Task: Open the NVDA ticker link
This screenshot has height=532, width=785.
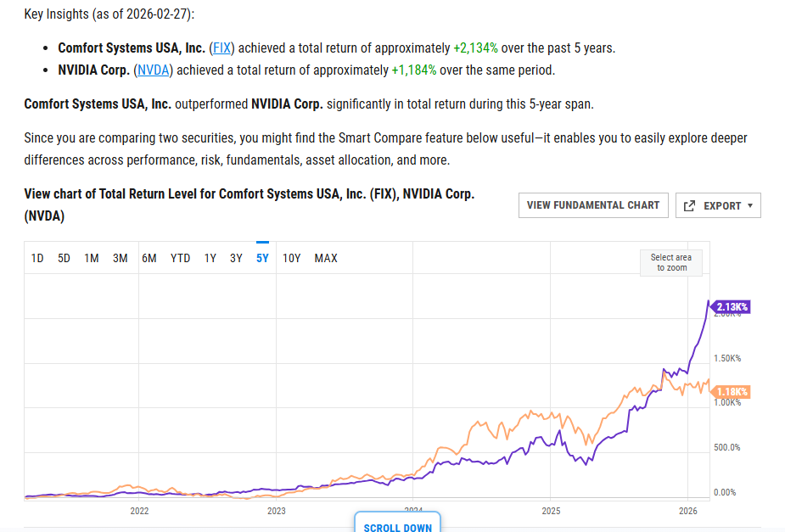Action: (x=153, y=70)
